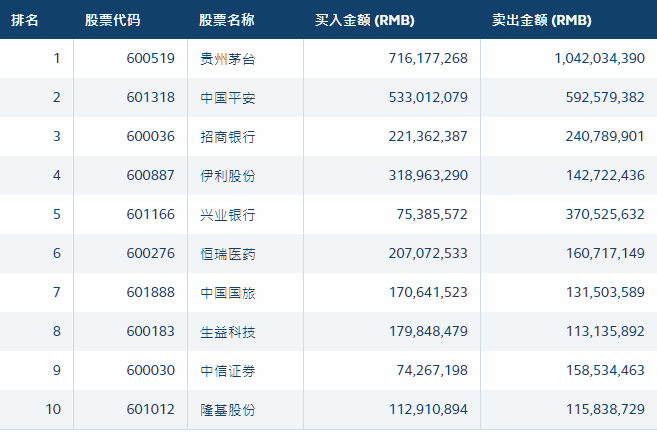The image size is (657, 432).
Task: Click sell amount 131,503,589
Action: coord(605,292)
